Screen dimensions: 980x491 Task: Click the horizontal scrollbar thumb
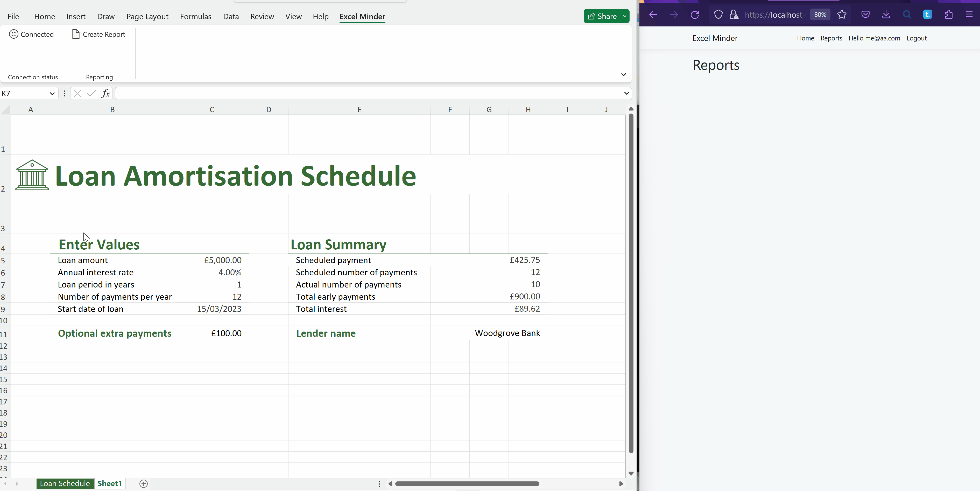coord(467,484)
